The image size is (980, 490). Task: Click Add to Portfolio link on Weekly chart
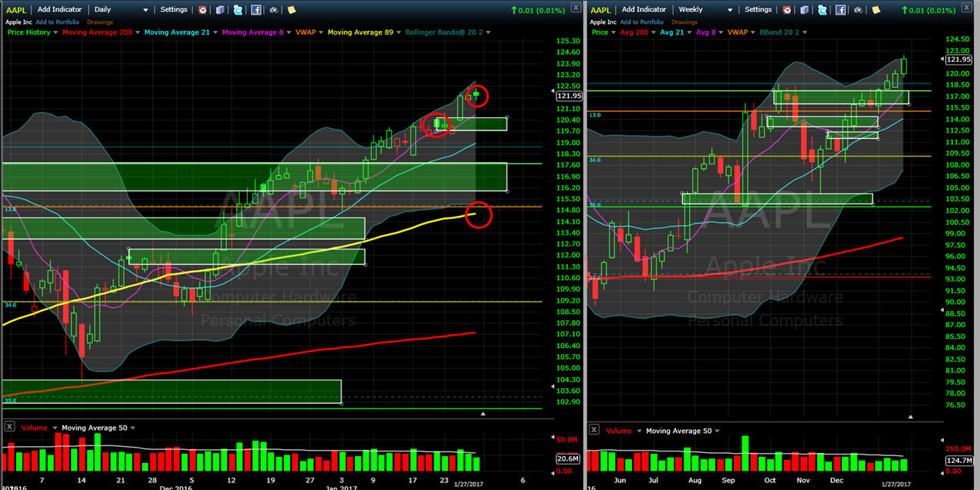(641, 22)
